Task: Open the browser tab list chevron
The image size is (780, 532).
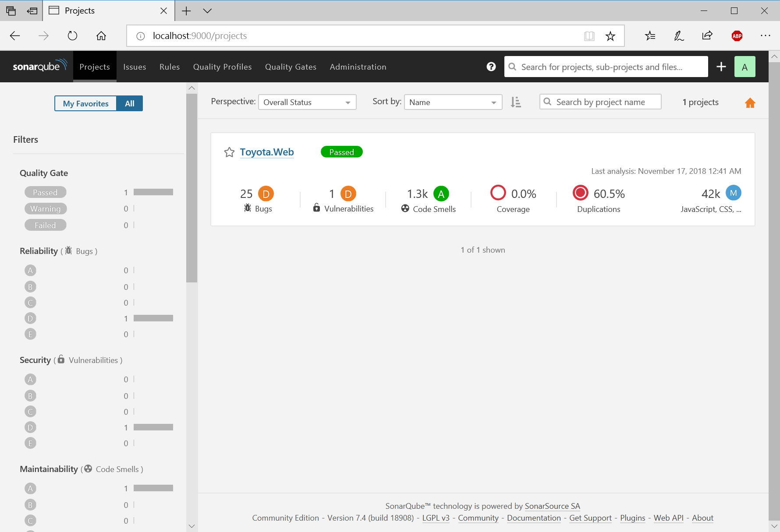Action: (x=207, y=11)
